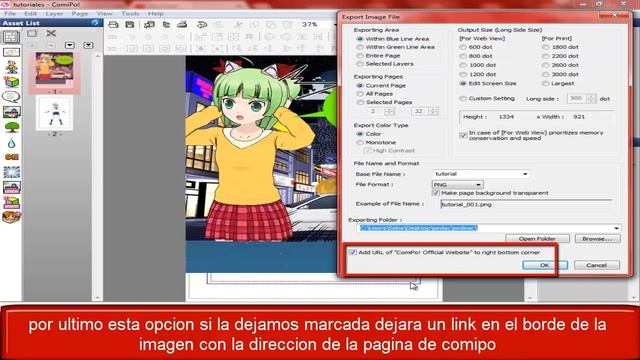The height and width of the screenshot is (360, 640).
Task: Uncheck Add URL of ComiPo Official Website
Action: [x=353, y=252]
